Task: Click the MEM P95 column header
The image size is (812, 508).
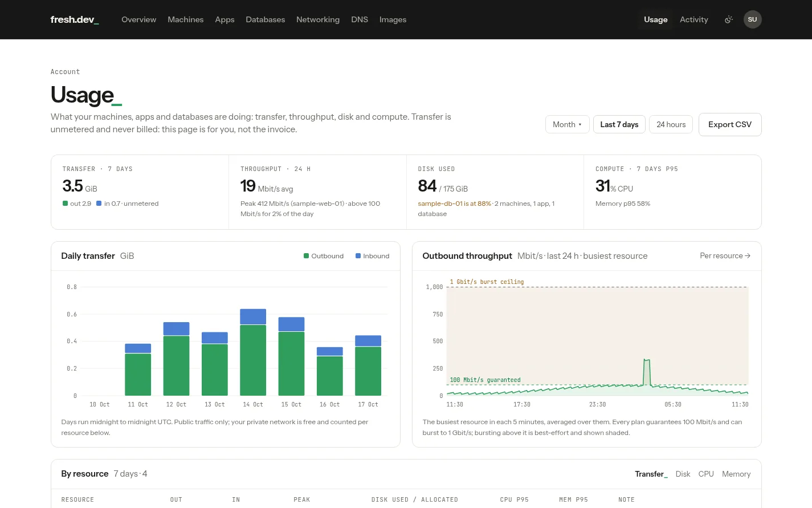Action: (573, 499)
